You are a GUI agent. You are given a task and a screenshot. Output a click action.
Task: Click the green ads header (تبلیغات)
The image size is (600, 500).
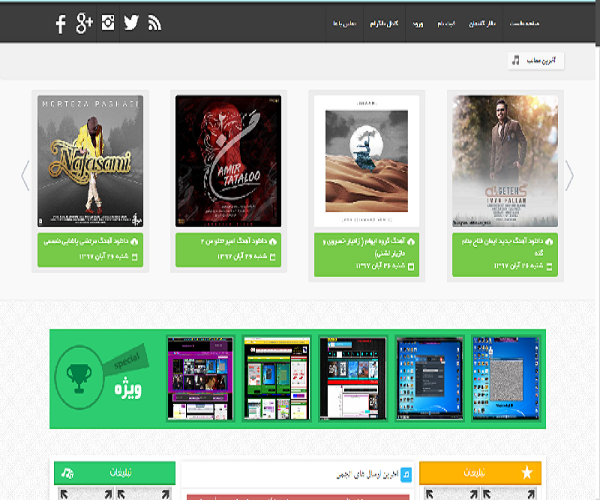[115, 473]
